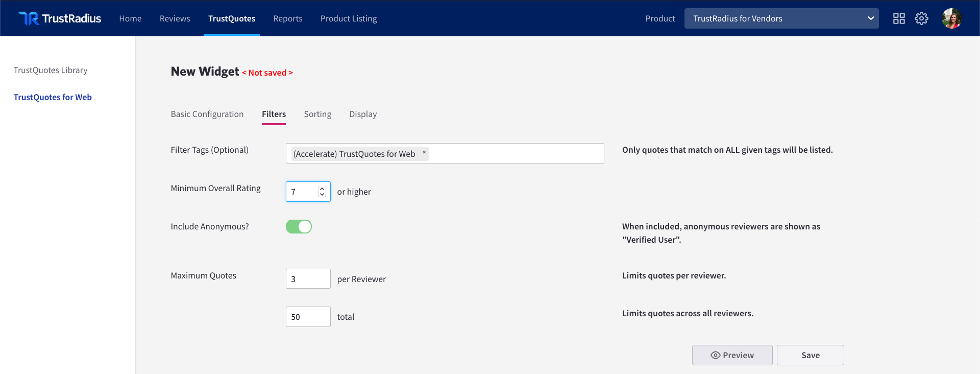This screenshot has height=374, width=980.
Task: Open the settings gear icon
Action: tap(921, 18)
